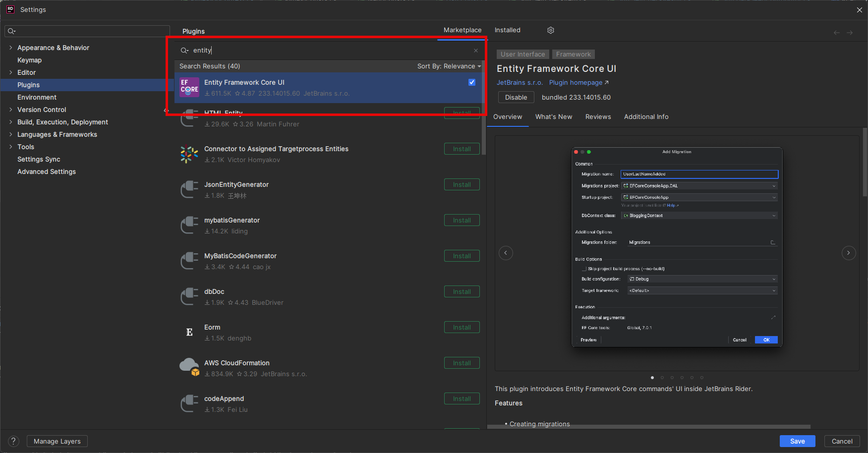Image resolution: width=868 pixels, height=453 pixels.
Task: Click the plugin details vertical scrollbar
Action: (865, 163)
